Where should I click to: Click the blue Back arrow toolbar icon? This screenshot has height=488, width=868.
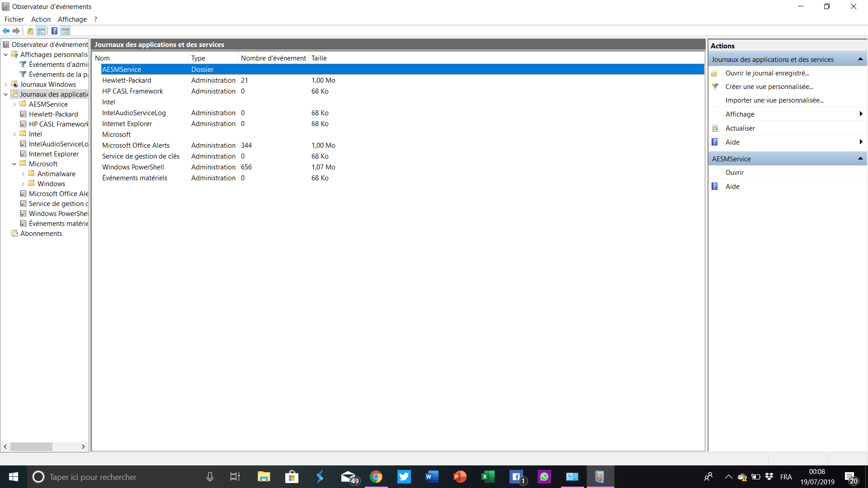pos(6,31)
